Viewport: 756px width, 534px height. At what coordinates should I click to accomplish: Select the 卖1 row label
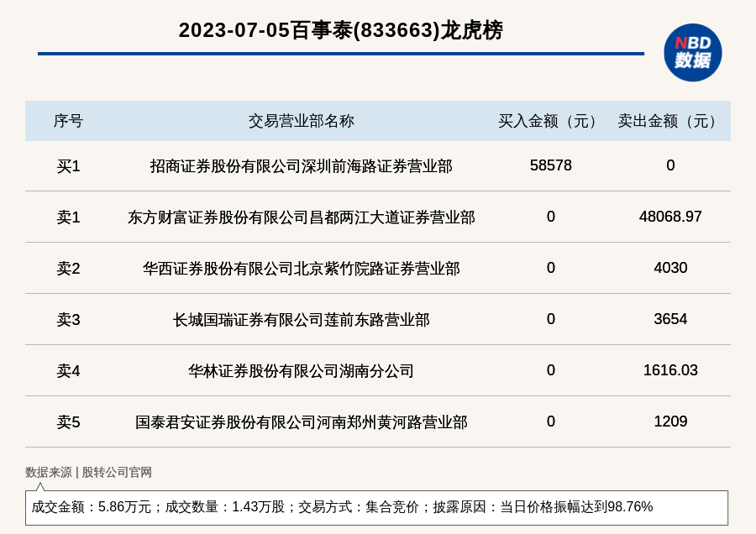coord(68,217)
